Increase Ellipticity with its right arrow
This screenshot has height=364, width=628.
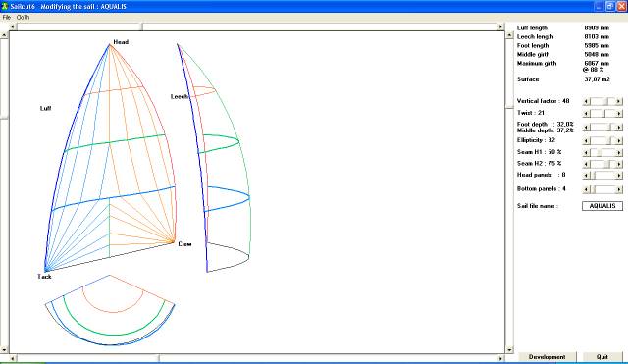point(619,141)
